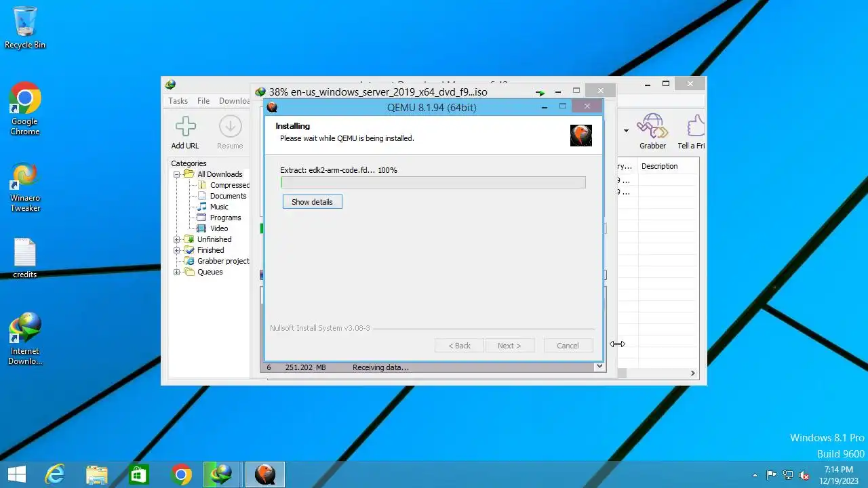
Task: Open the Windows Start button
Action: click(17, 474)
